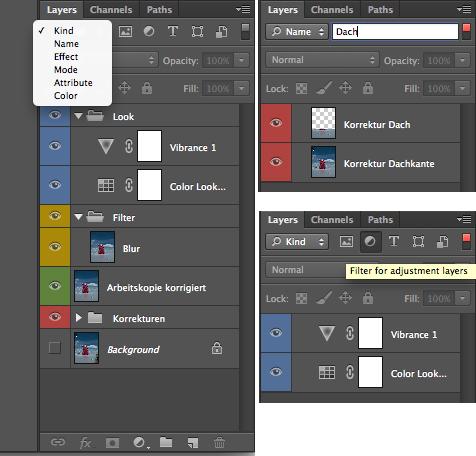Hide Arbeitskopie korrigiert layer
The height and width of the screenshot is (456, 476).
click(x=55, y=286)
